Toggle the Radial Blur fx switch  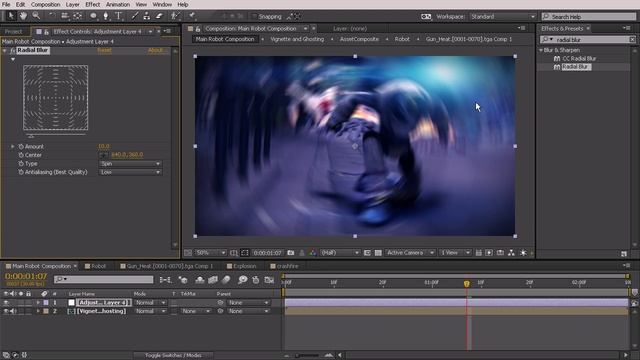[x=13, y=50]
